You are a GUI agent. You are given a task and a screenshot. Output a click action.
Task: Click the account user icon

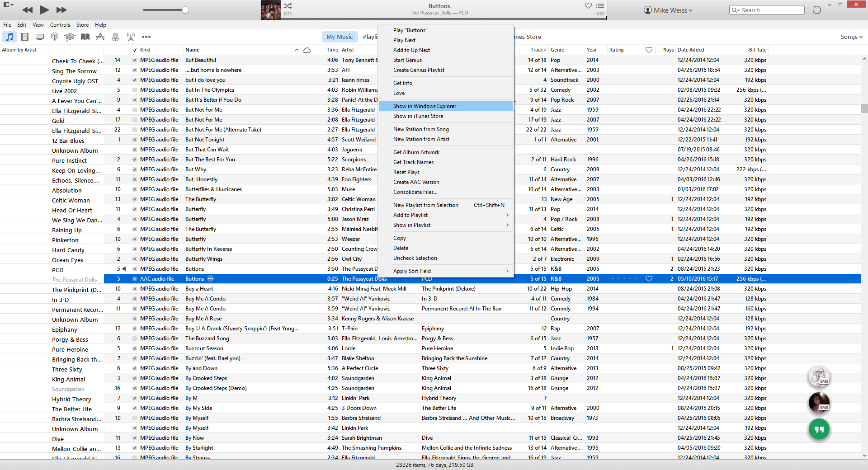(x=647, y=10)
